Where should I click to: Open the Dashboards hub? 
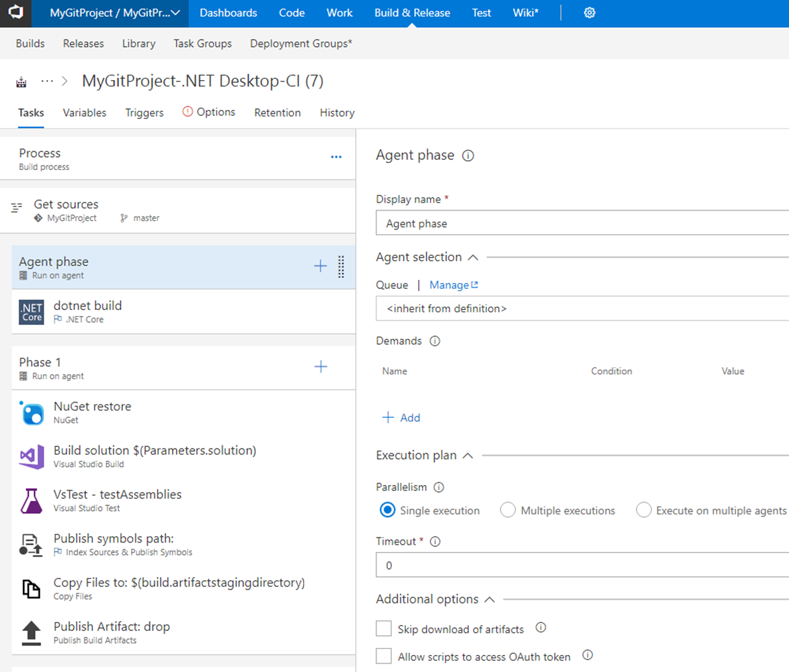[x=228, y=13]
